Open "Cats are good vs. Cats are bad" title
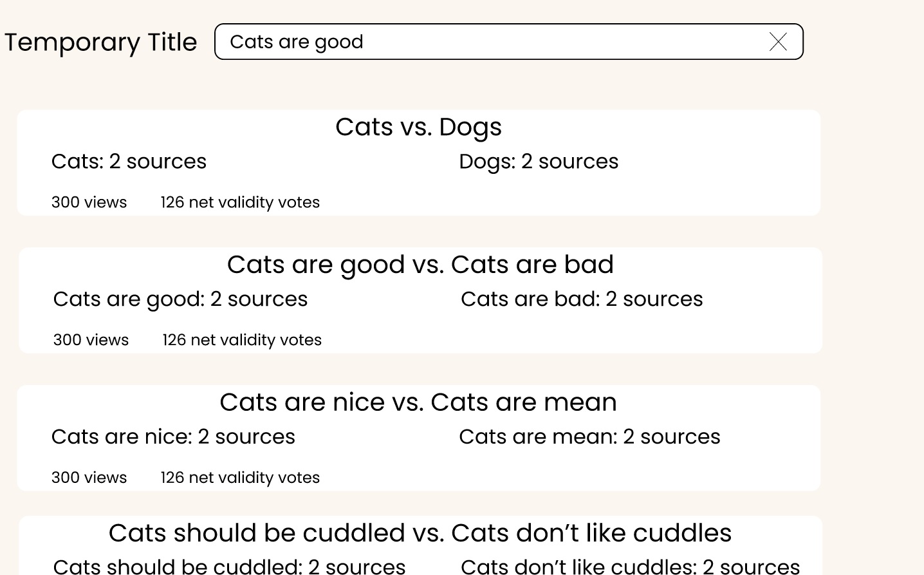 pos(420,265)
